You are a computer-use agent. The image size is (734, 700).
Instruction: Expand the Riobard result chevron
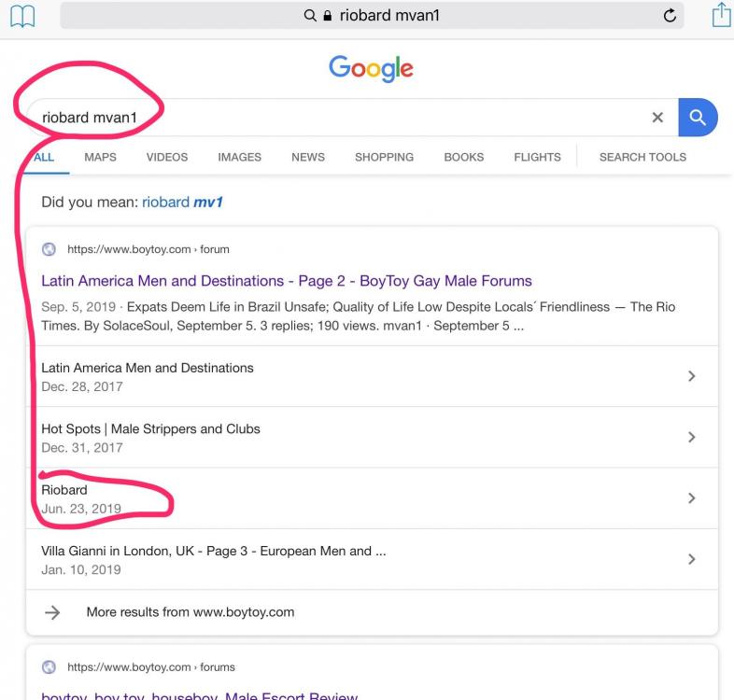click(691, 498)
